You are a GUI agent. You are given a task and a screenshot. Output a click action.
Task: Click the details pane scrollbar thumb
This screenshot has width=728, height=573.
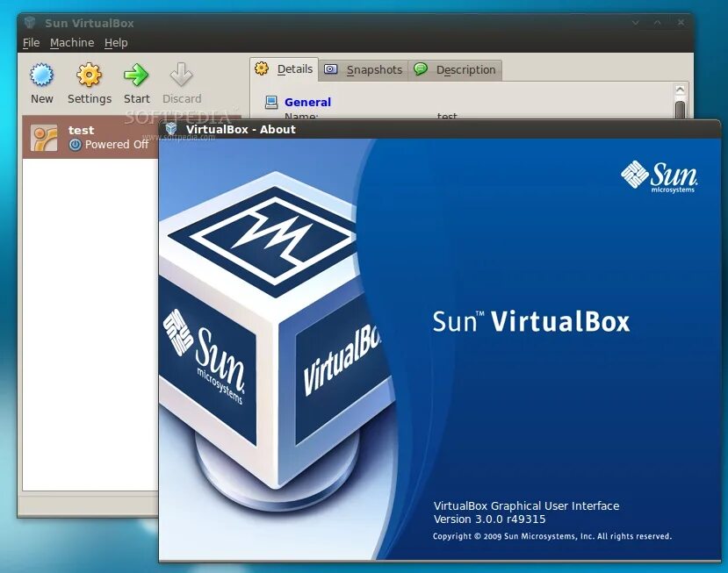point(681,110)
